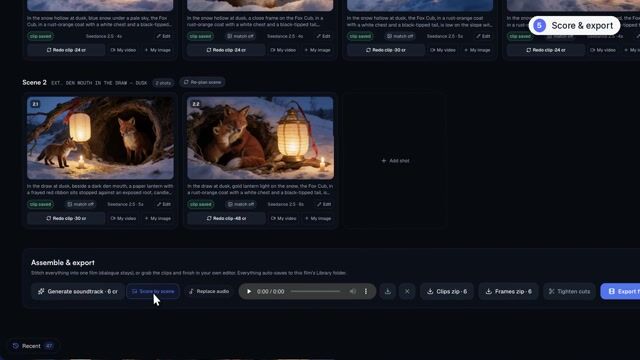Download the soundtrack with the download icon
The width and height of the screenshot is (640, 360).
[x=388, y=291]
